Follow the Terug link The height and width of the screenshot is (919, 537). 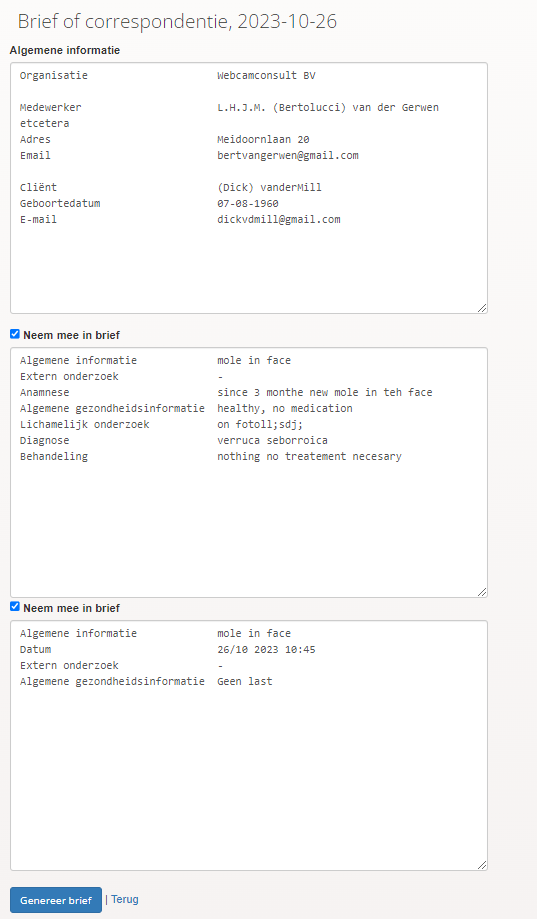(125, 900)
